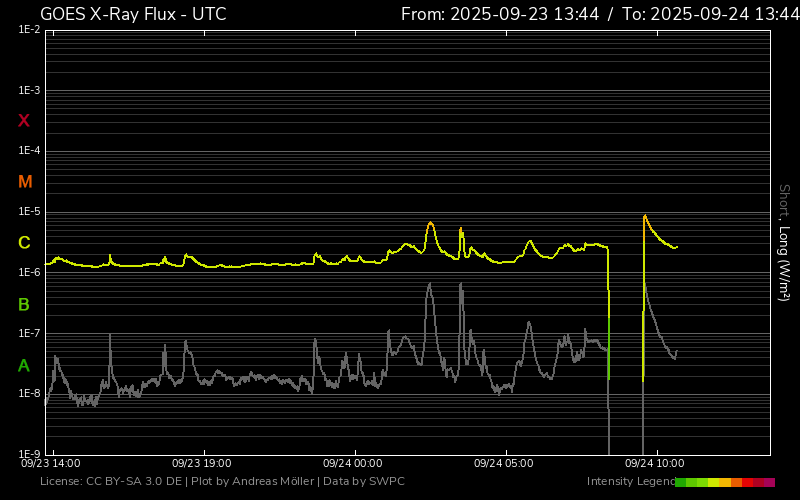Click the 1E-5 y-axis tick label
The width and height of the screenshot is (800, 500).
pyautogui.click(x=29, y=212)
